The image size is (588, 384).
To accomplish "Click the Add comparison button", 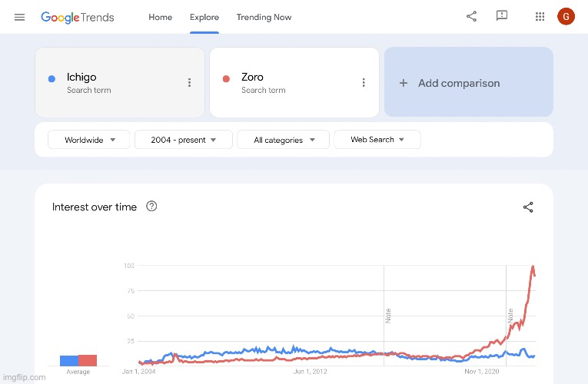I will [468, 82].
